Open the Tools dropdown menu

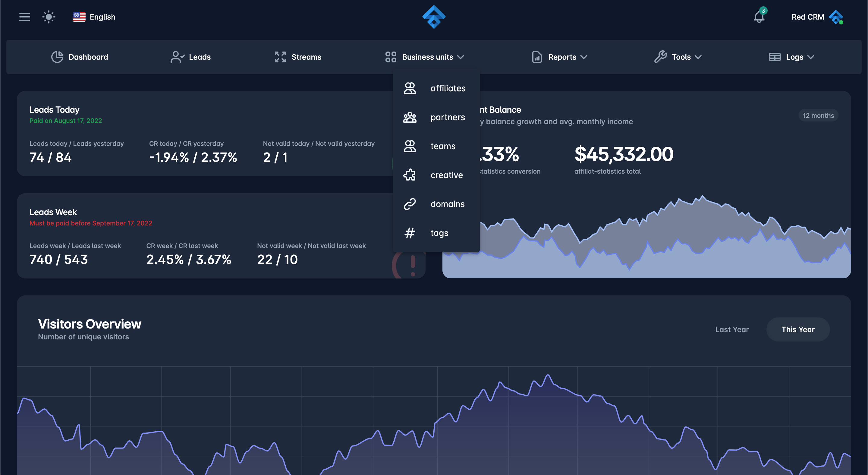tap(678, 57)
